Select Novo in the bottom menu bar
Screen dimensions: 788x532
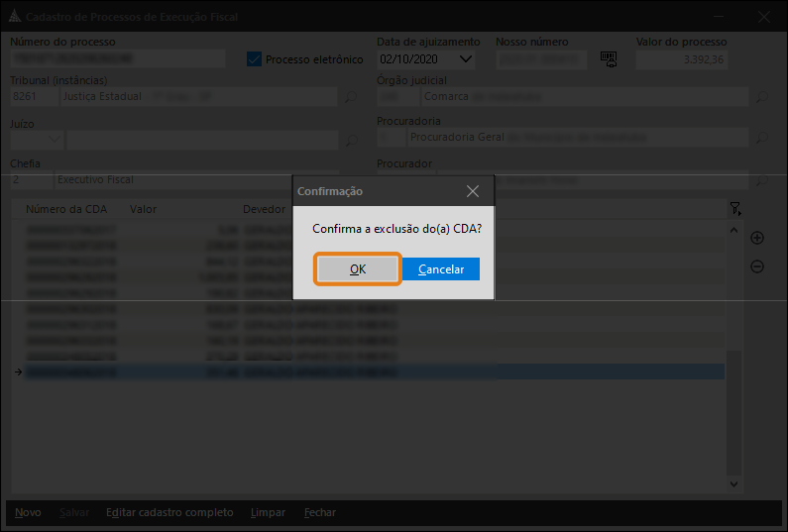pyautogui.click(x=28, y=512)
